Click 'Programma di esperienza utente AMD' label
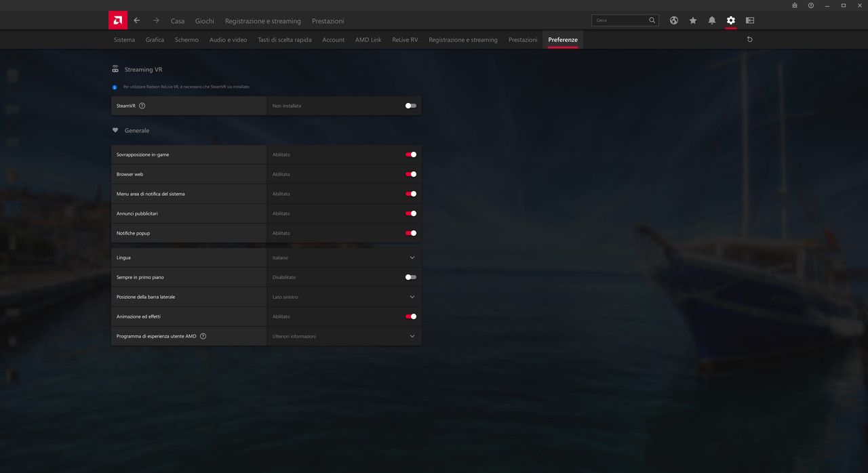Image resolution: width=868 pixels, height=473 pixels. (157, 336)
